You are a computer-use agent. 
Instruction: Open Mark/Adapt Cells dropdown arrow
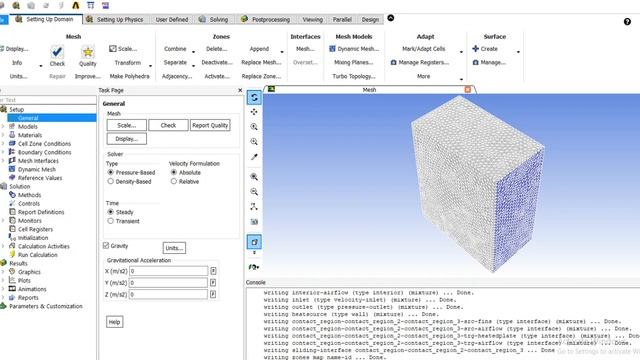(x=462, y=52)
